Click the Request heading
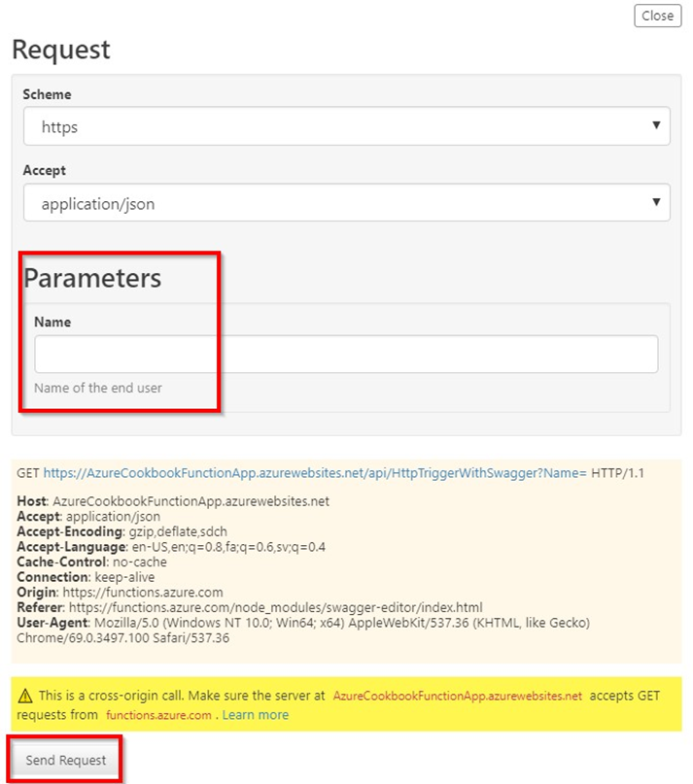 coord(61,50)
